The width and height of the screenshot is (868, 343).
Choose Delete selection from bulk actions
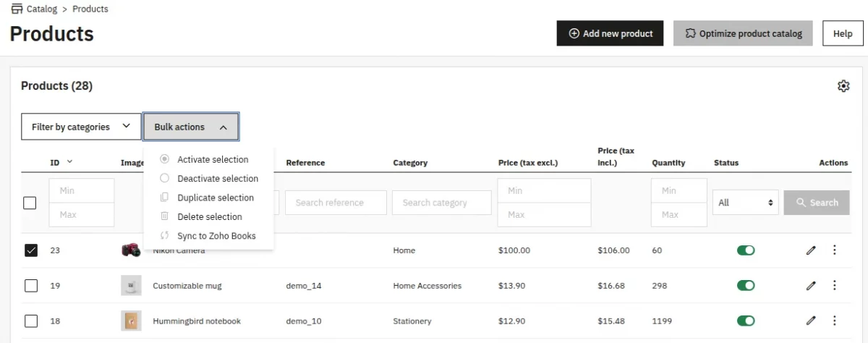pos(208,216)
